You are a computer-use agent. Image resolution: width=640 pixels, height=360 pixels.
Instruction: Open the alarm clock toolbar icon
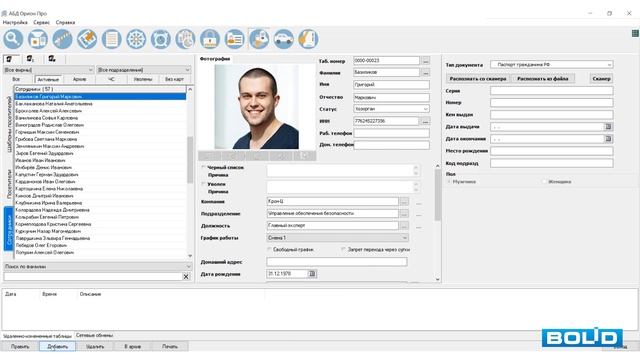[x=160, y=39]
